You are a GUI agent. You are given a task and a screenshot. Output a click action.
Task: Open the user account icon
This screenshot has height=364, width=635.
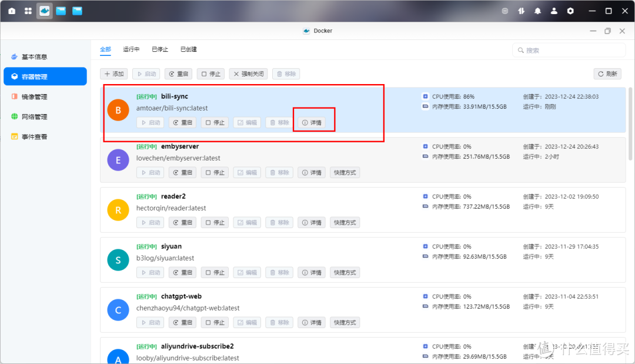pos(554,11)
